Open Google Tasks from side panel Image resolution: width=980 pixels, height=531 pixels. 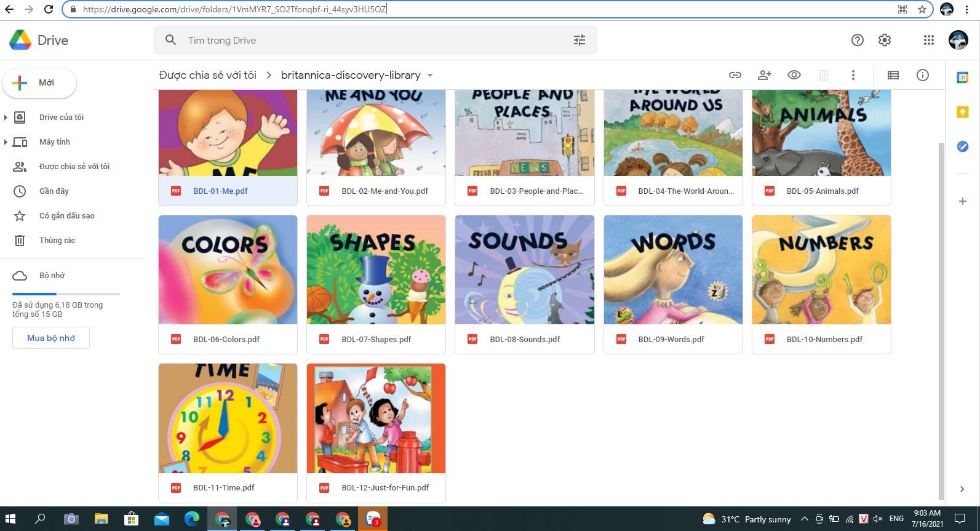(x=962, y=146)
